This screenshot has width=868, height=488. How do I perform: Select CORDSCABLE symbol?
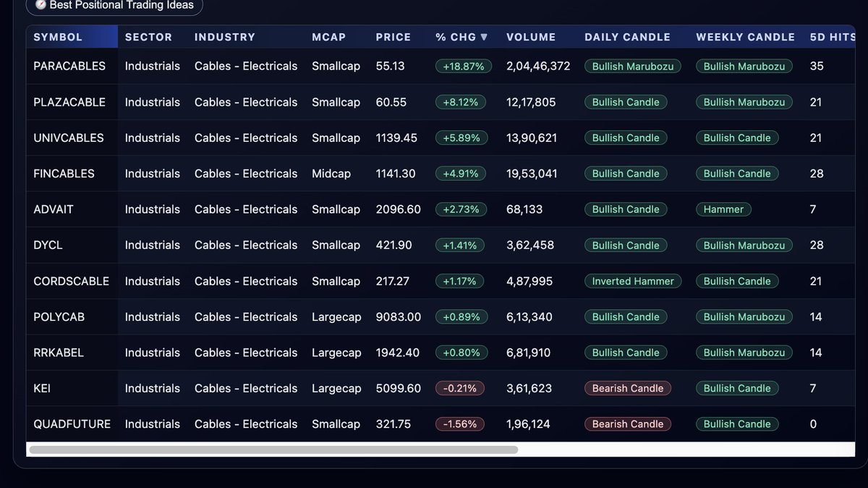[x=71, y=281]
